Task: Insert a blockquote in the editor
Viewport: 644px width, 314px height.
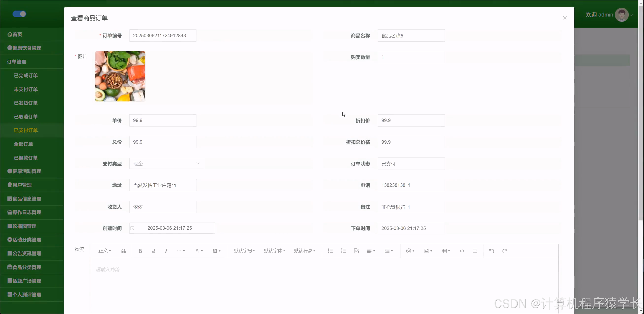Action: coord(123,251)
